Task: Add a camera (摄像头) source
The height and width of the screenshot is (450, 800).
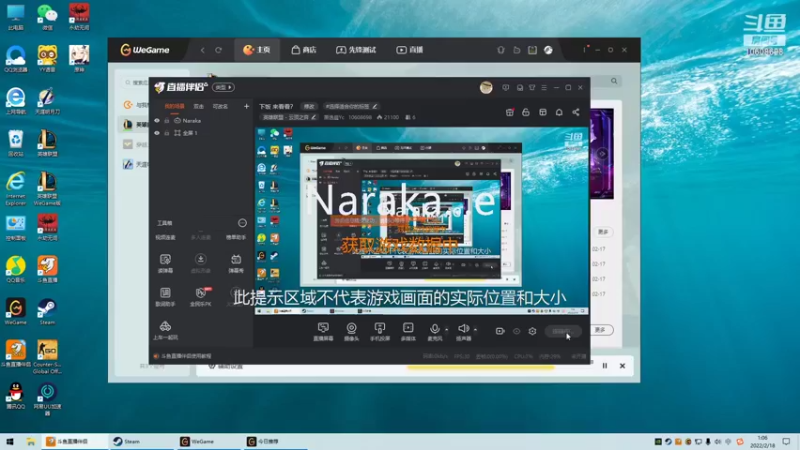Action: tap(352, 331)
